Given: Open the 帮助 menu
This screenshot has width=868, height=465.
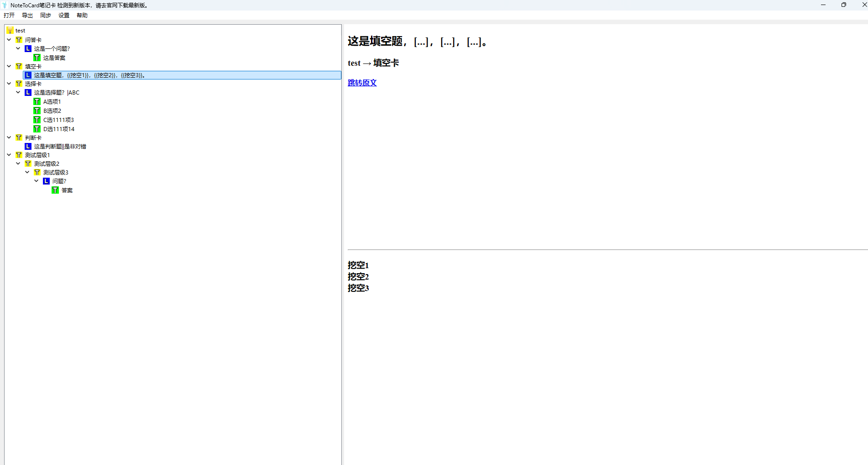Looking at the screenshot, I should (82, 16).
